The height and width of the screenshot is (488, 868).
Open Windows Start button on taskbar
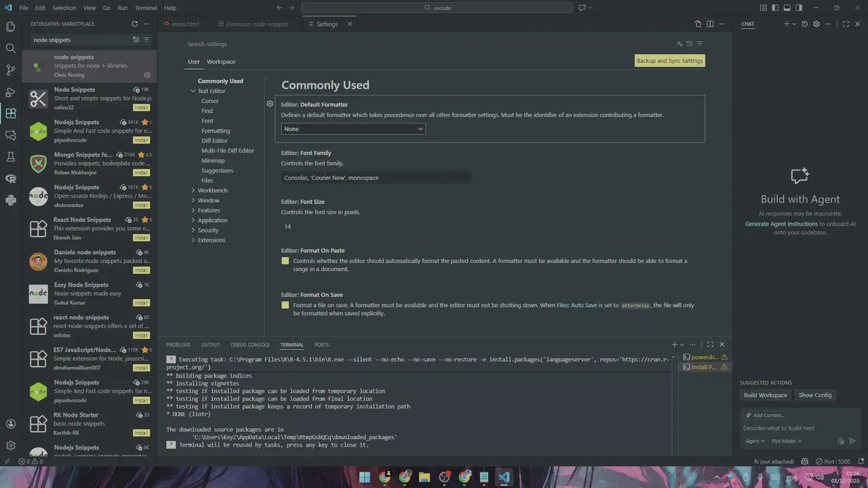tap(365, 477)
